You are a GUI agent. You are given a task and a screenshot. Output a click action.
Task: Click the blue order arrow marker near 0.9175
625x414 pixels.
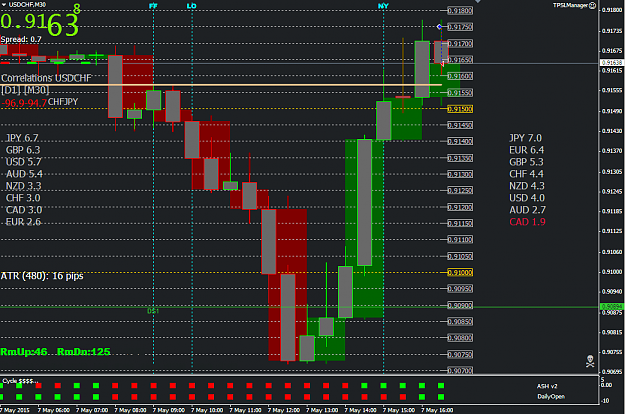[x=439, y=27]
